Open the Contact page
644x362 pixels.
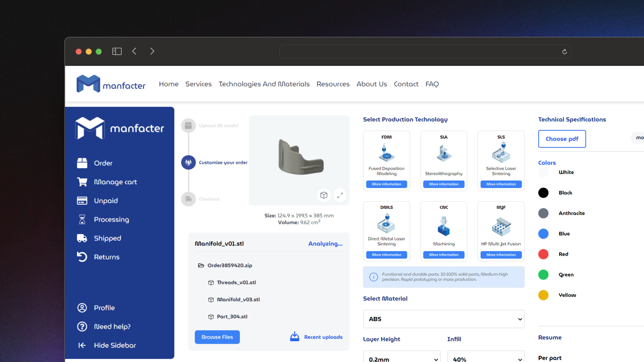(x=406, y=84)
